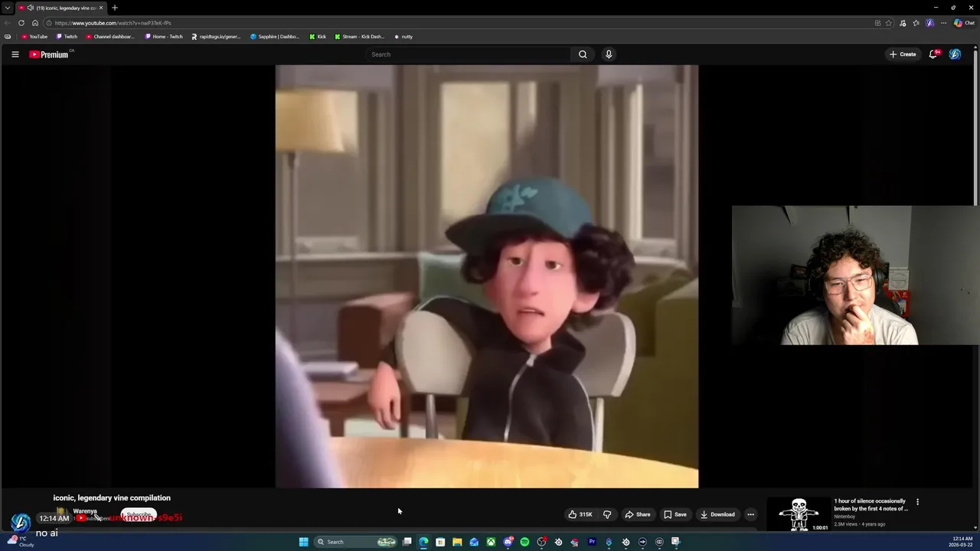Open the Sapphire Dashboard bookmark
Image resolution: width=980 pixels, height=551 pixels.
click(275, 37)
